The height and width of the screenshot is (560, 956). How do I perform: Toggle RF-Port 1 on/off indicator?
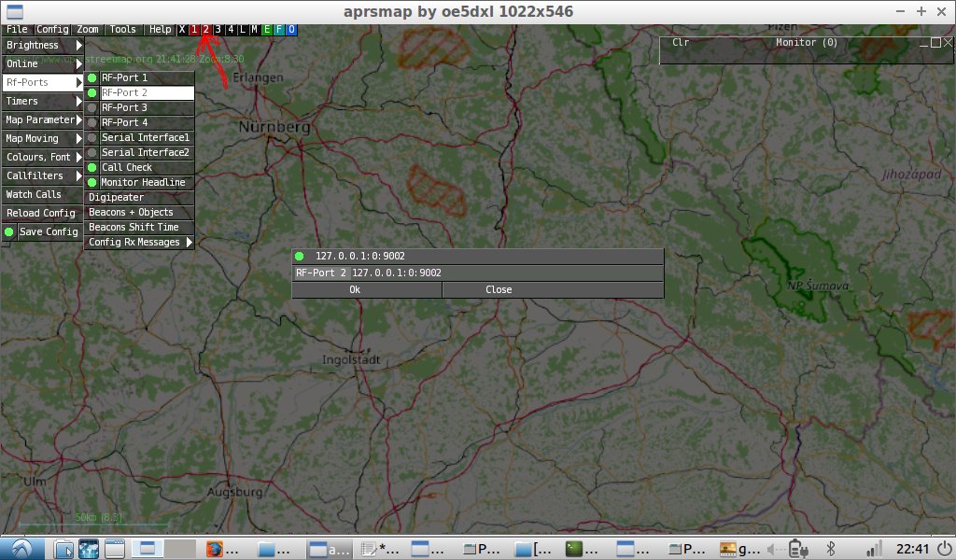click(x=92, y=77)
